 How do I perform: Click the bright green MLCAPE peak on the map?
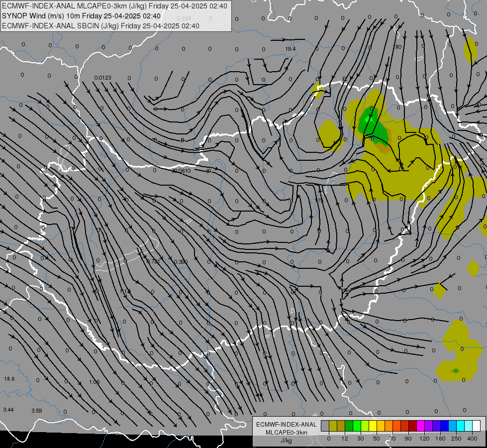(x=369, y=119)
